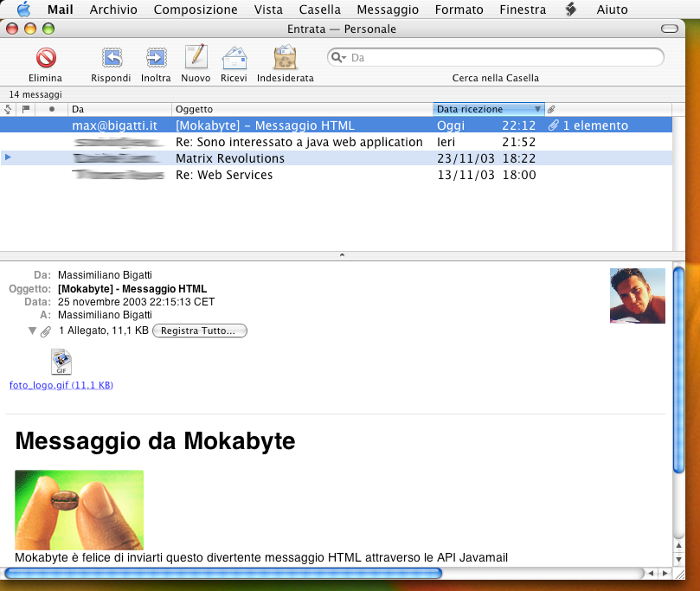Open the script menu icon
Image resolution: width=700 pixels, height=591 pixels.
[x=570, y=9]
